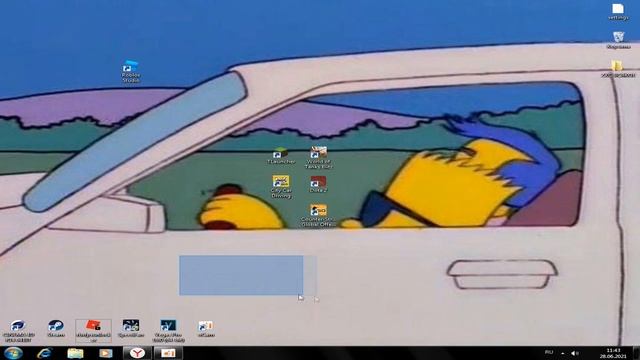Open the Recycle Bin icon
Image resolution: width=640 pixels, height=360 pixels.
pos(618,40)
